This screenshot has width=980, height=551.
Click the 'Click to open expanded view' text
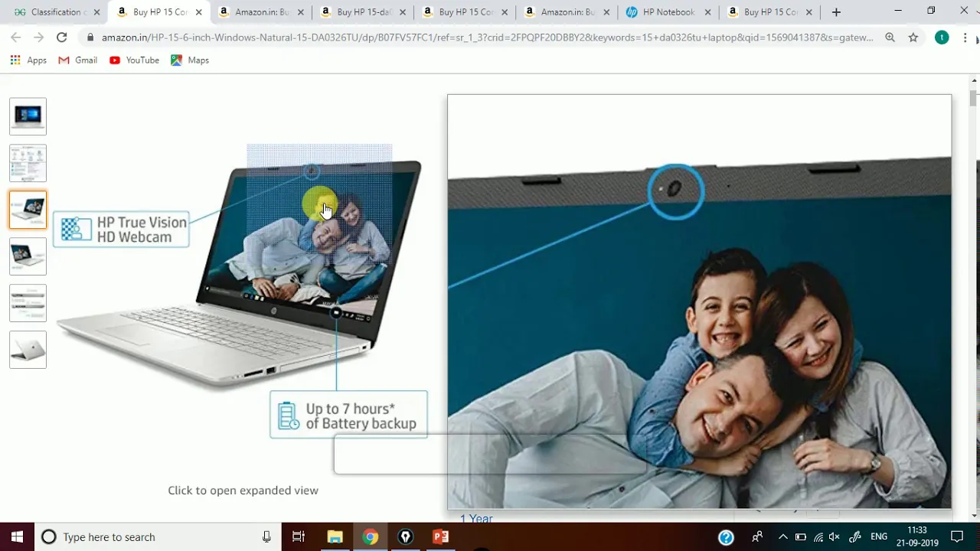pos(243,491)
